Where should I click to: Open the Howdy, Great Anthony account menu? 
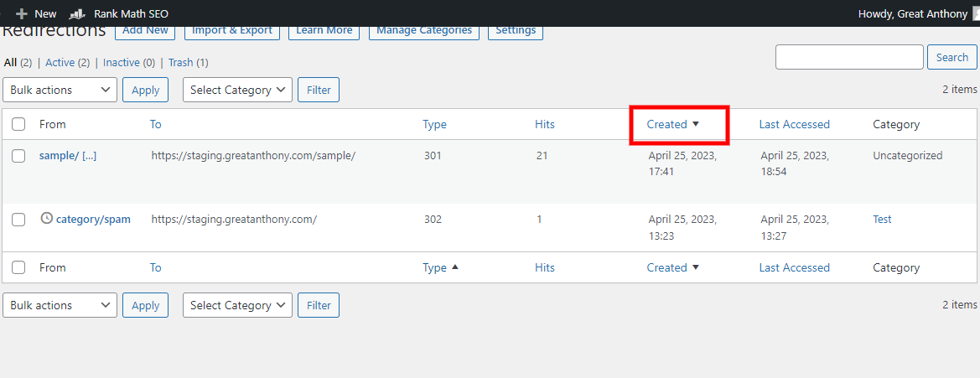coord(913,14)
